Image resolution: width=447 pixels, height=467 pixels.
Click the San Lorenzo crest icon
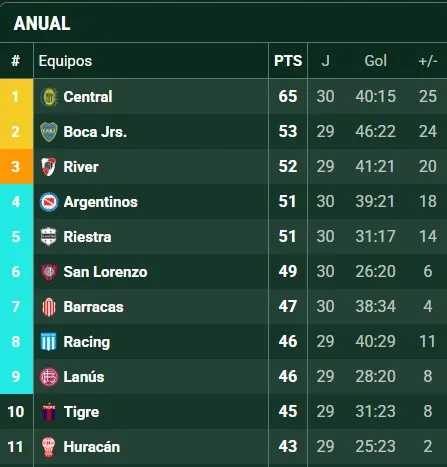point(49,272)
